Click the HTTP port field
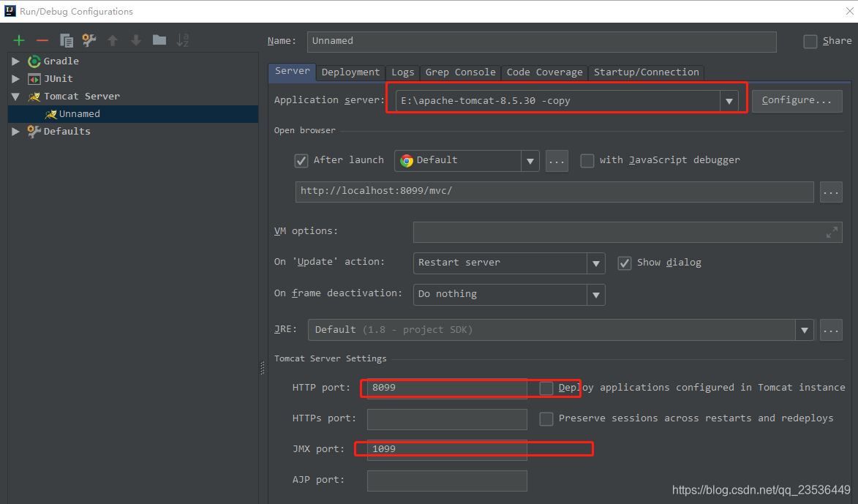The width and height of the screenshot is (858, 504). (447, 388)
